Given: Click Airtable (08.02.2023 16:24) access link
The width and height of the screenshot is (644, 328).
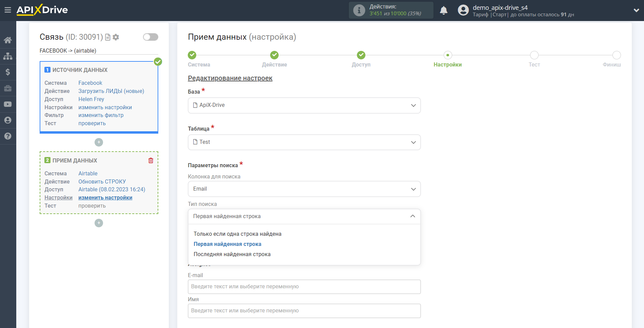Looking at the screenshot, I should [112, 189].
